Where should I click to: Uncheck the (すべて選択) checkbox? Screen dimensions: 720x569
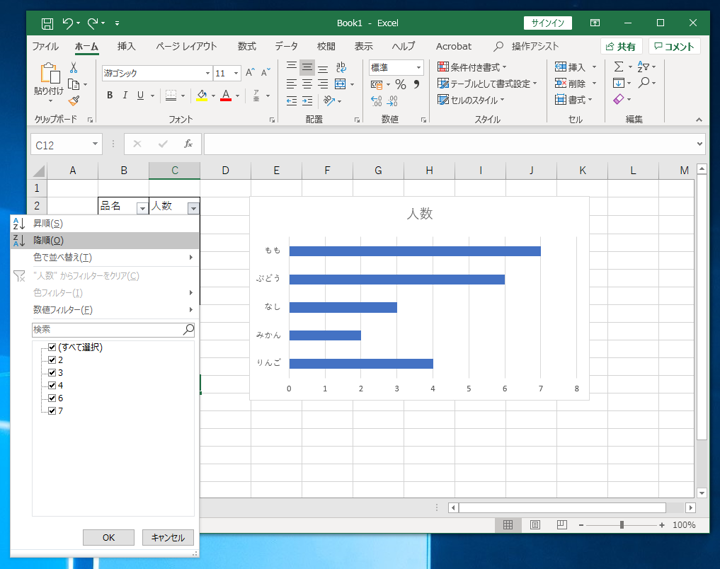coord(52,347)
